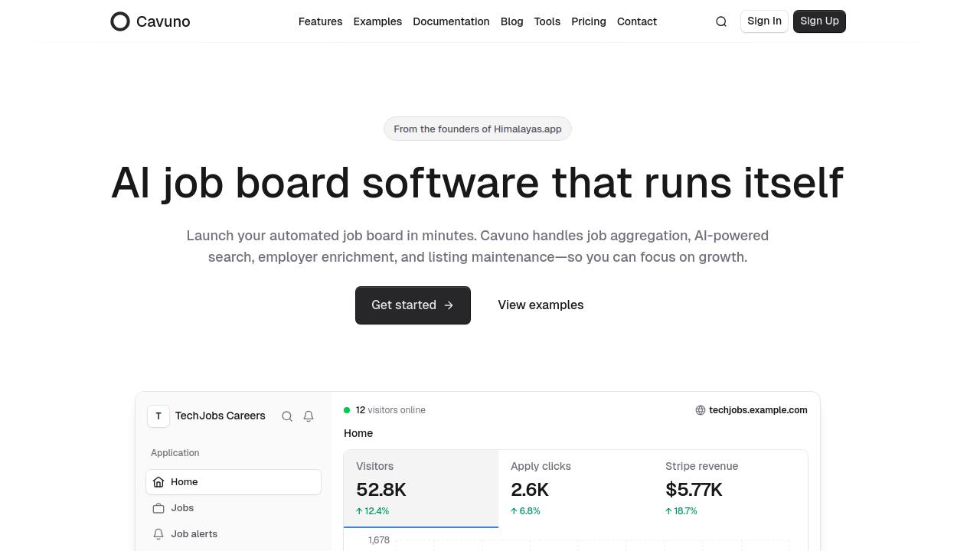Image resolution: width=980 pixels, height=551 pixels.
Task: Click the arrow in Get started button
Action: (449, 305)
